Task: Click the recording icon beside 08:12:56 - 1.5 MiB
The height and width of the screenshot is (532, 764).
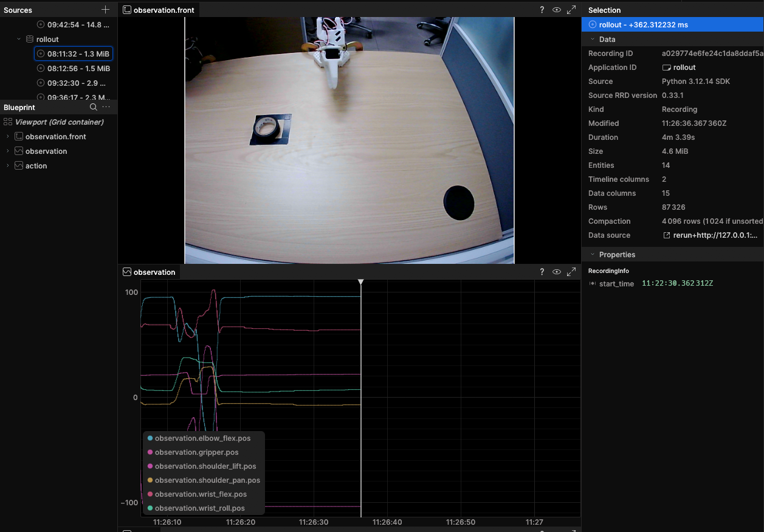Action: coord(41,68)
